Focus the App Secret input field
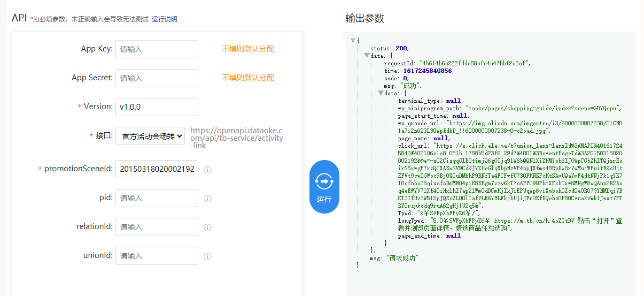Screen dimensions: 644x296 coord(157,78)
